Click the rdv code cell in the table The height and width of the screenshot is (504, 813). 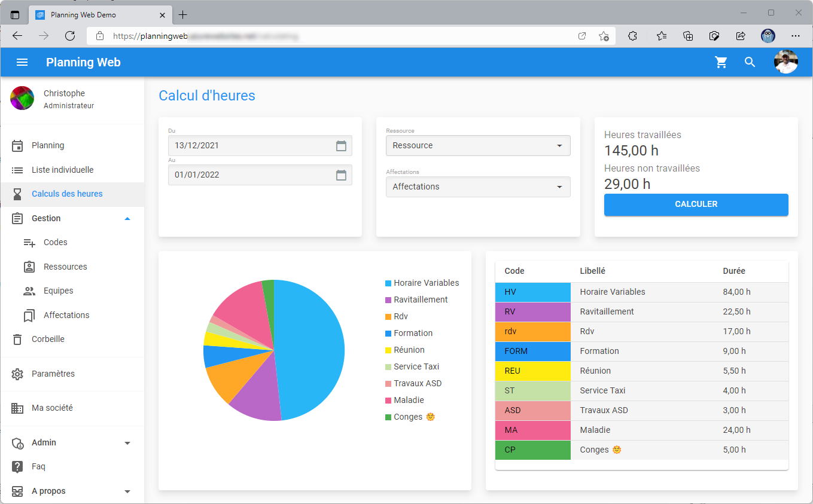pyautogui.click(x=533, y=331)
